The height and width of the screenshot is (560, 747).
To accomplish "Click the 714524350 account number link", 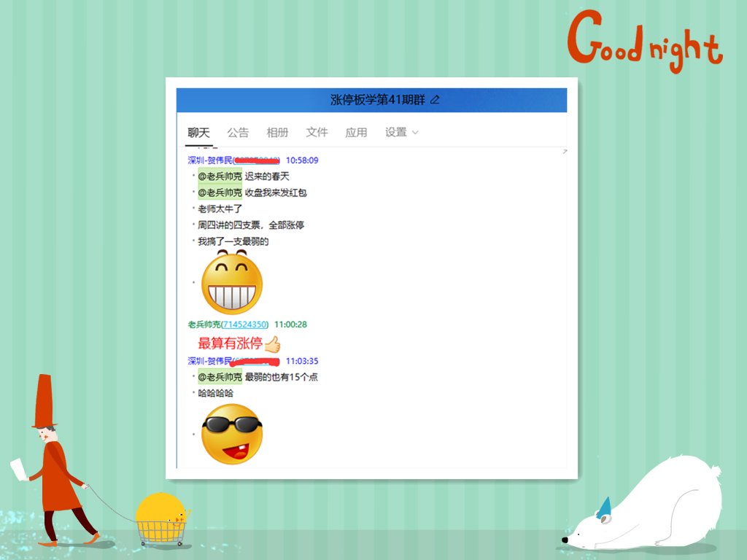I will click(x=245, y=324).
